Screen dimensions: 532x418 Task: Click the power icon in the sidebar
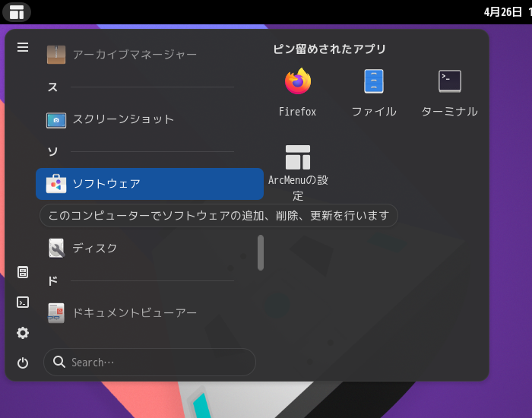23,363
